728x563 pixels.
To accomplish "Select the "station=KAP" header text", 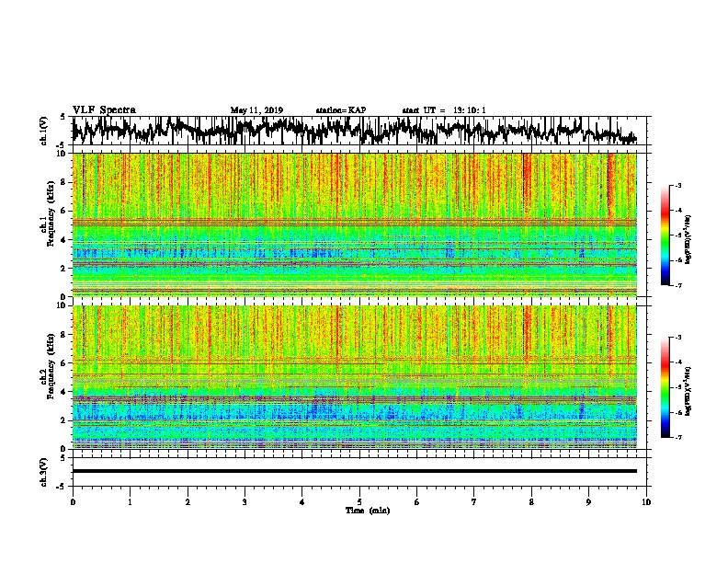I will point(341,110).
